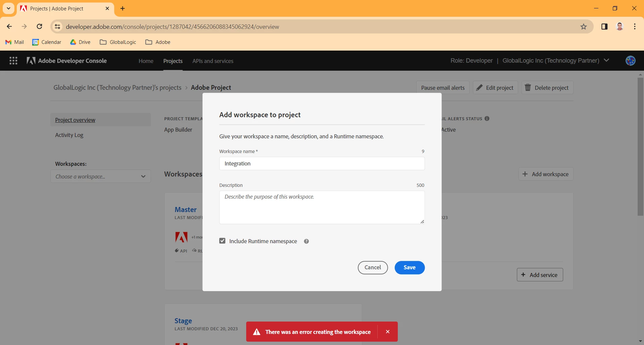Click the Delete project button
The image size is (644, 345).
click(547, 88)
